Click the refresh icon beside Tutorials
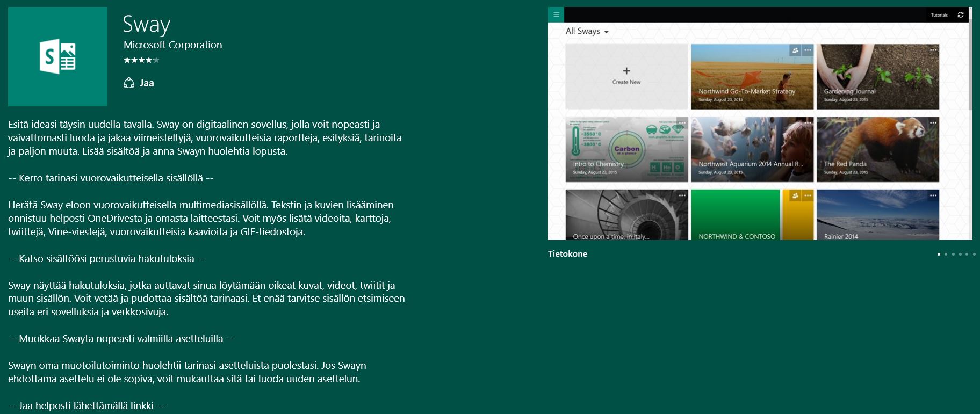Screen dimensions: 980x414 coord(961,15)
